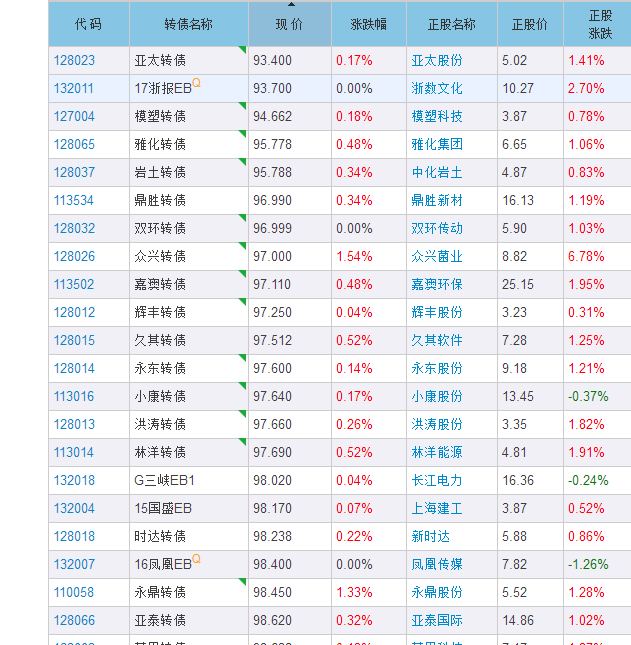
Task: Open bond code 128037
Action: pyautogui.click(x=74, y=172)
